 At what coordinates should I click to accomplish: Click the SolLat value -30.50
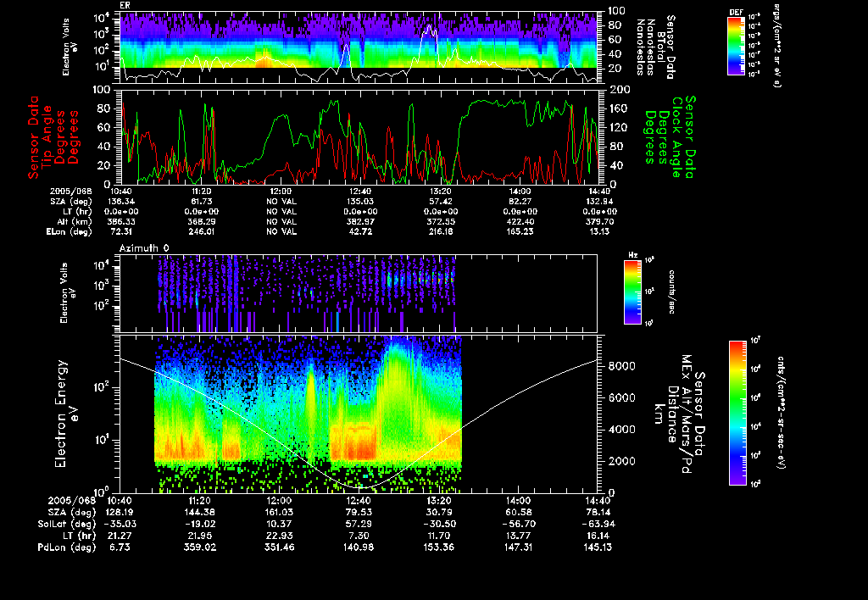point(439,525)
